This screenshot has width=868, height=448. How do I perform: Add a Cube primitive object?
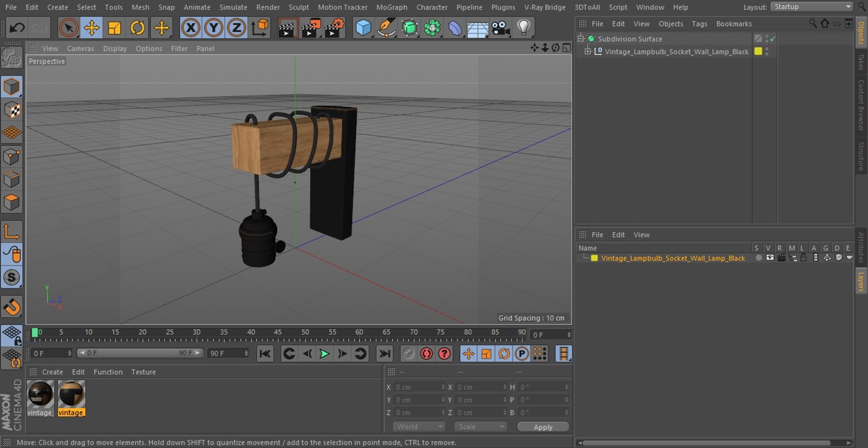tap(363, 28)
